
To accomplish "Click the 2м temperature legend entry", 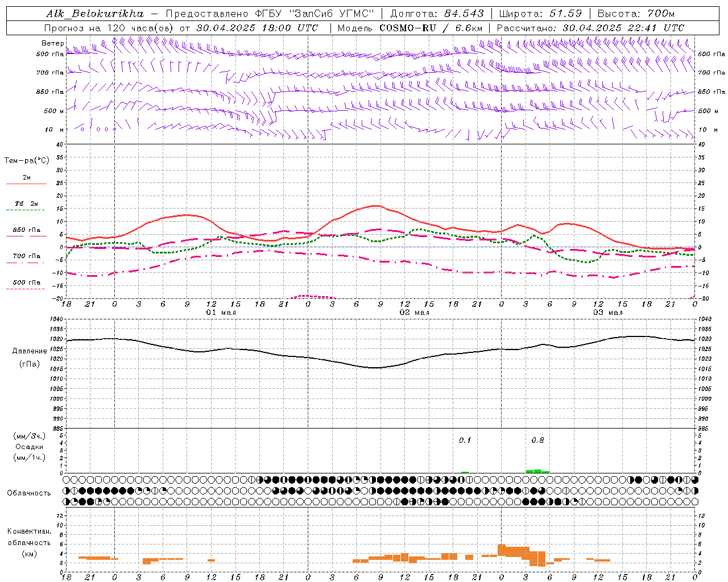I will tap(27, 178).
